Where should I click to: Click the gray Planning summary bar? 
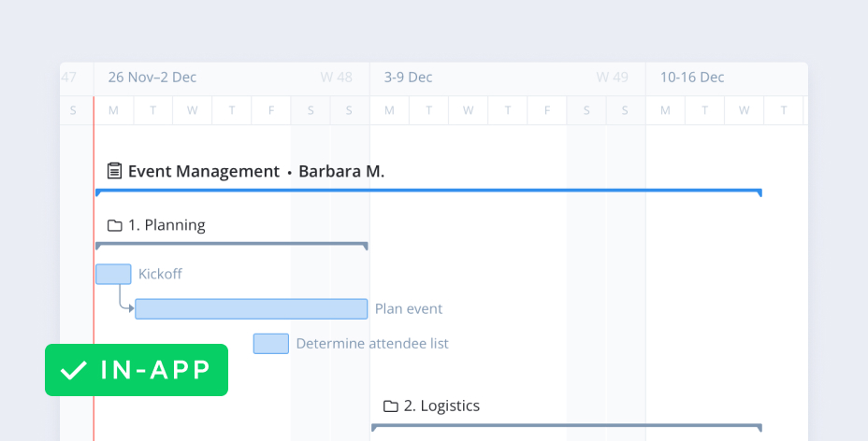coord(231,245)
